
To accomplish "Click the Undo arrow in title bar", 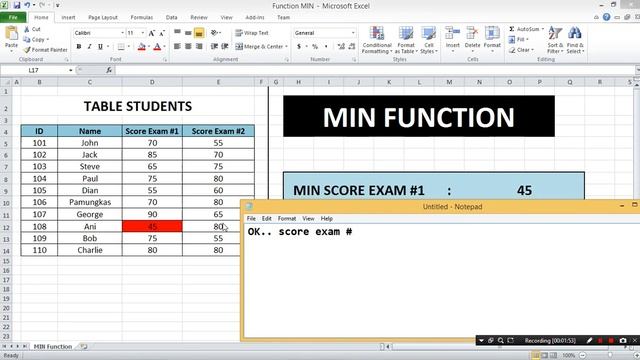I will pyautogui.click(x=27, y=5).
